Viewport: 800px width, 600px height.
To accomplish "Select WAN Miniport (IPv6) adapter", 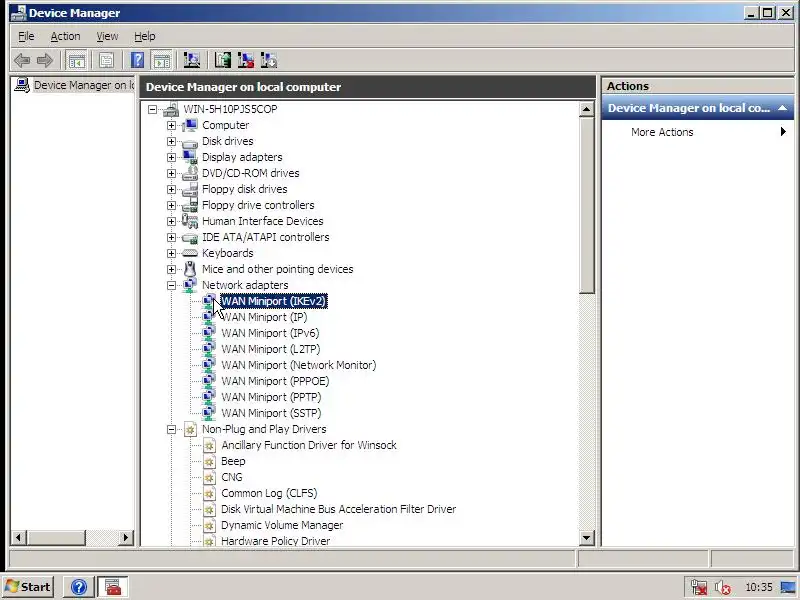I will (x=270, y=333).
